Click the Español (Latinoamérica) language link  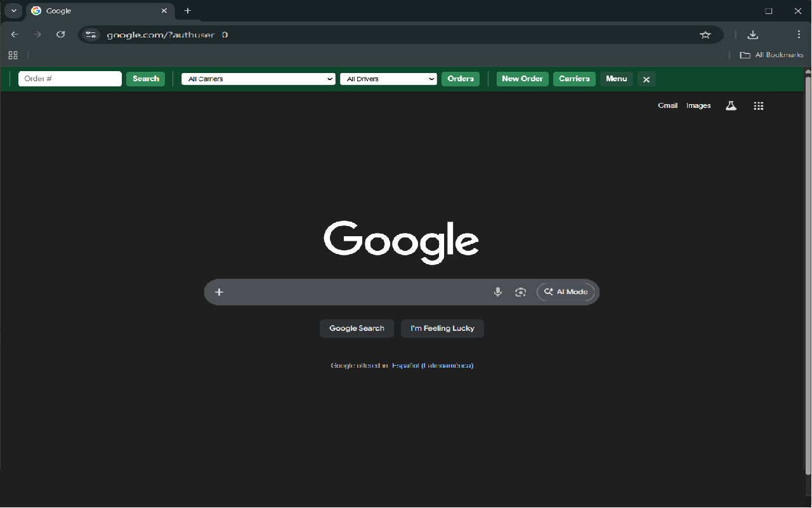coord(433,366)
